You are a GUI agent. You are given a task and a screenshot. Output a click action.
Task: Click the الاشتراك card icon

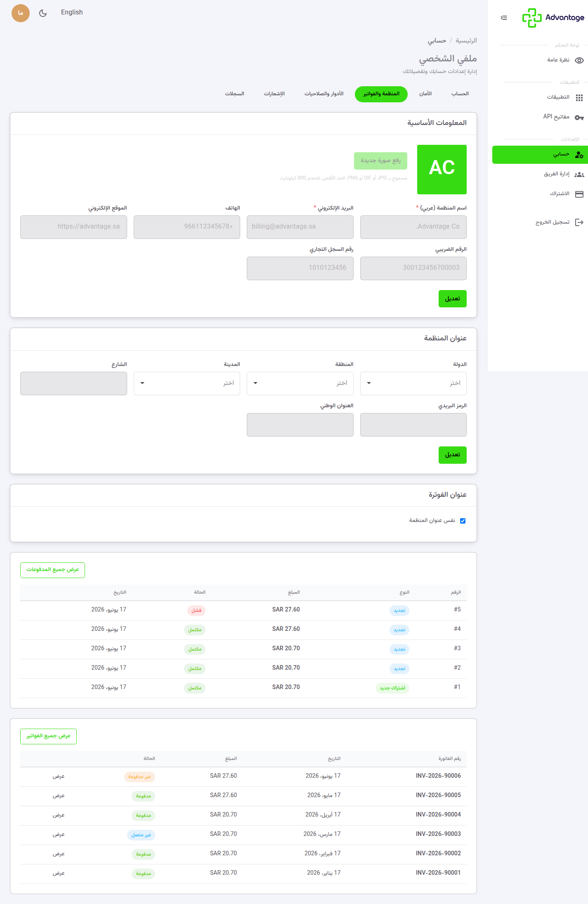click(579, 194)
